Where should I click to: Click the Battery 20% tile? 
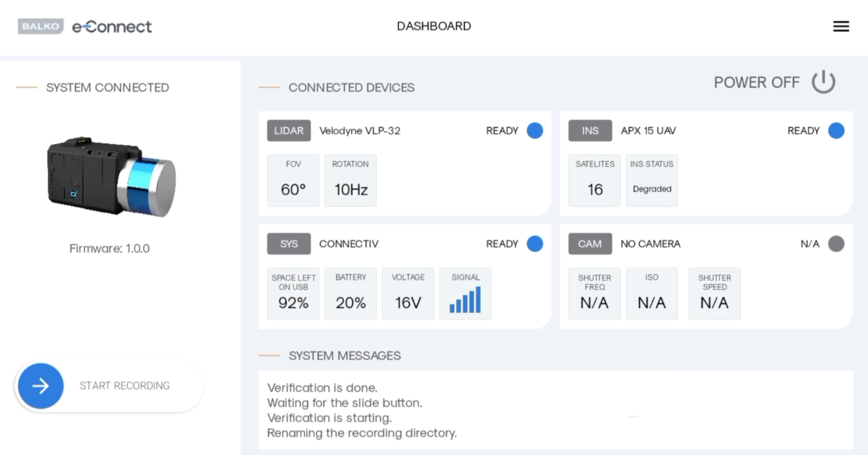click(x=351, y=294)
